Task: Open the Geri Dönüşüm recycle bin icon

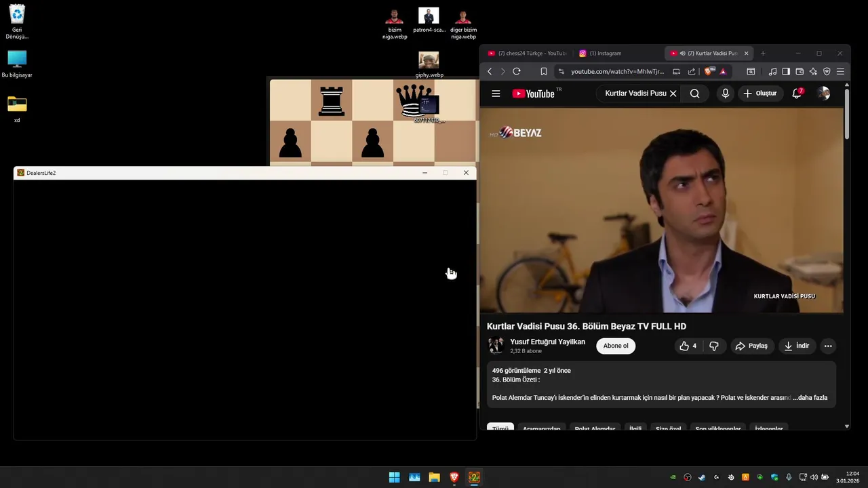Action: tap(17, 22)
